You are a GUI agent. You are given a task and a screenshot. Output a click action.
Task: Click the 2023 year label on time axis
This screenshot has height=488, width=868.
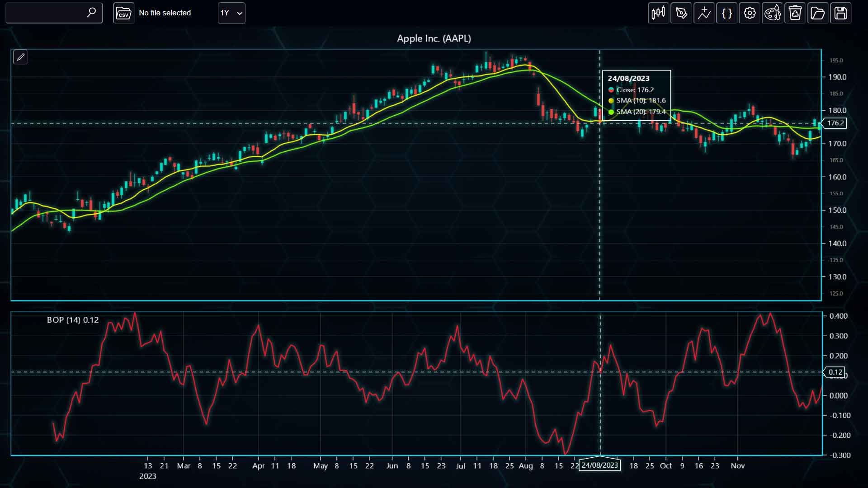[148, 476]
